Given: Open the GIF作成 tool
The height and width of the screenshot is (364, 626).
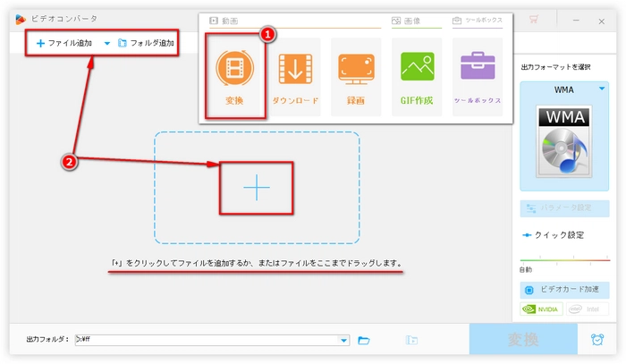Looking at the screenshot, I should click(417, 74).
